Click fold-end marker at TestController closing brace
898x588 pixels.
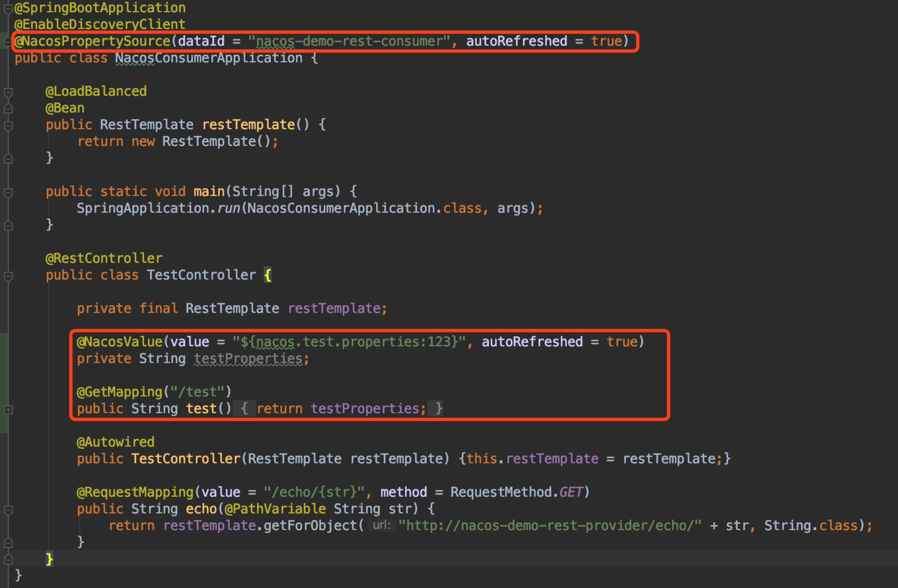pos(8,560)
